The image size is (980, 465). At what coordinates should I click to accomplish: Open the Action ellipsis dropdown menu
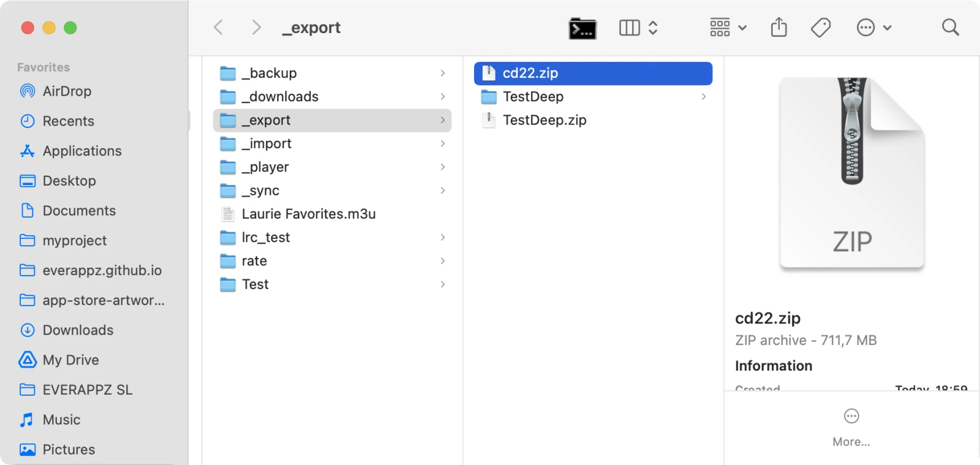[x=873, y=28]
